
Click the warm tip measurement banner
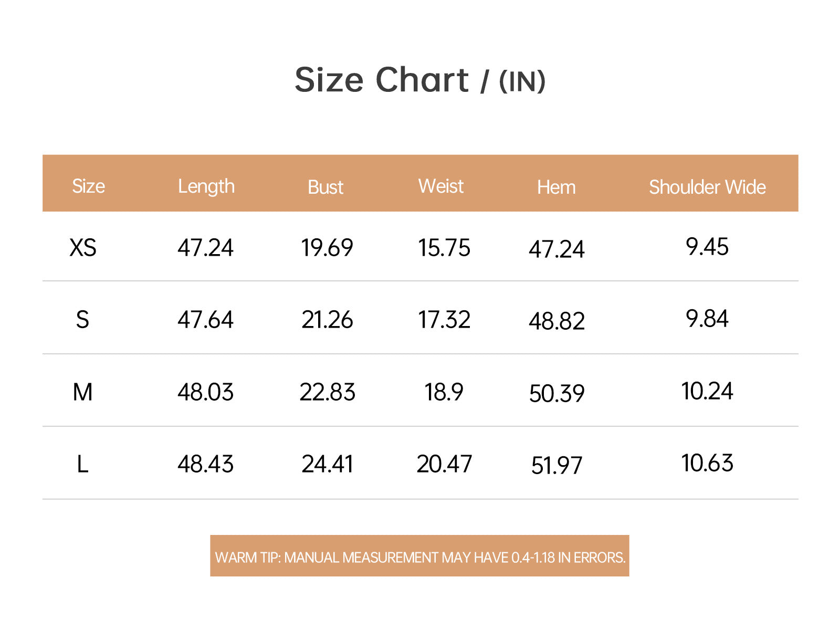point(419,556)
